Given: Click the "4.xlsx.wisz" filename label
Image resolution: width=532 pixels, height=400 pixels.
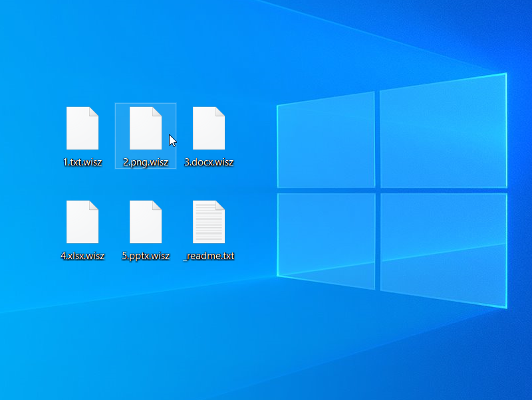Looking at the screenshot, I should coord(82,256).
